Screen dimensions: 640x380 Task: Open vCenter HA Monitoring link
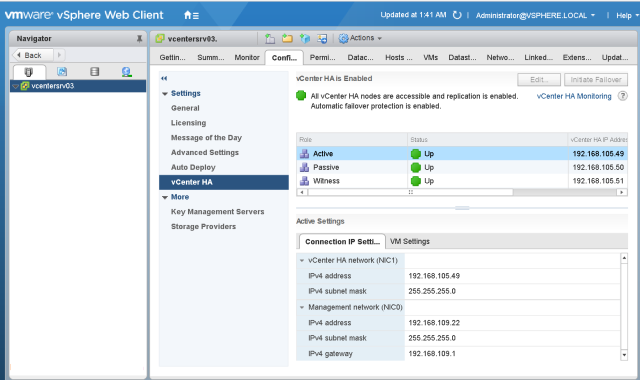tap(574, 96)
